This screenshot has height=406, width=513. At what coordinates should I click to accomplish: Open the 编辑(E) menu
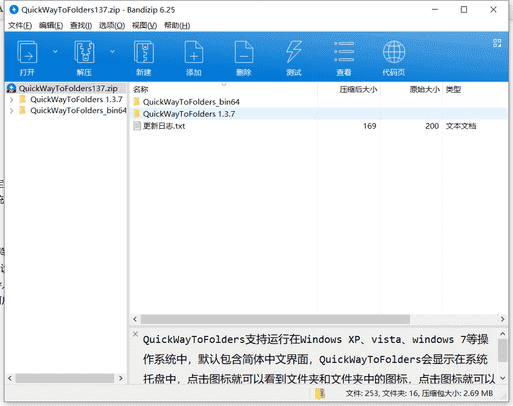click(x=51, y=26)
